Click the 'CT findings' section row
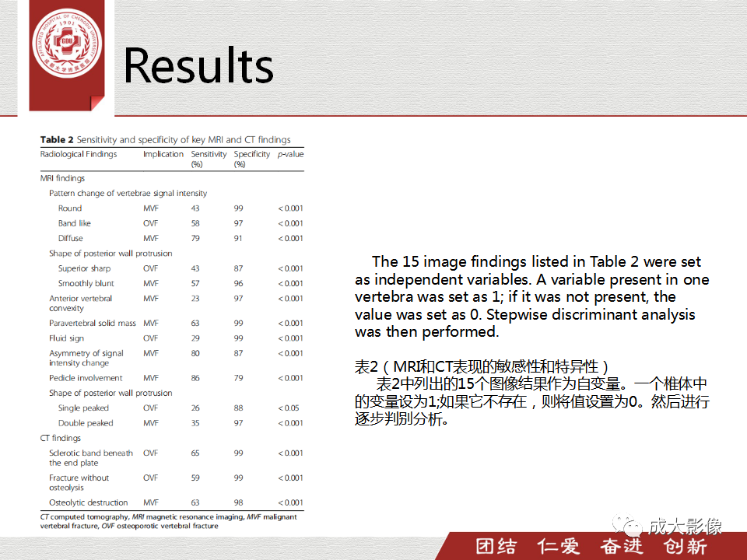 click(x=61, y=438)
